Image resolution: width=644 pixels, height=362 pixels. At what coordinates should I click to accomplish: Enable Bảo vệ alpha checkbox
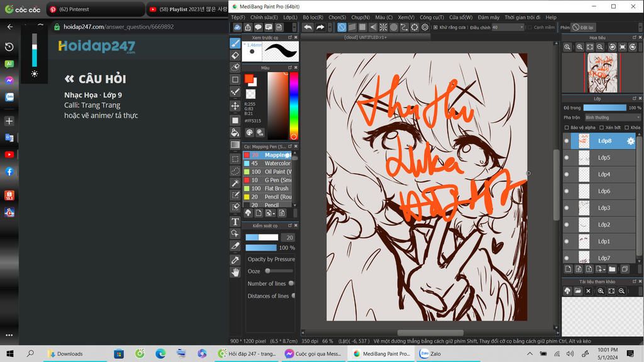567,128
